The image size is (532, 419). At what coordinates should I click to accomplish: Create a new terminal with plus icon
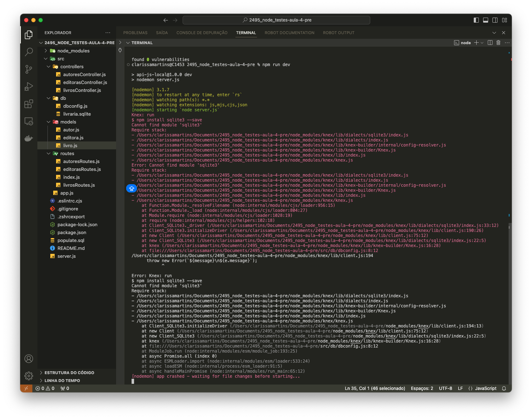[x=476, y=43]
